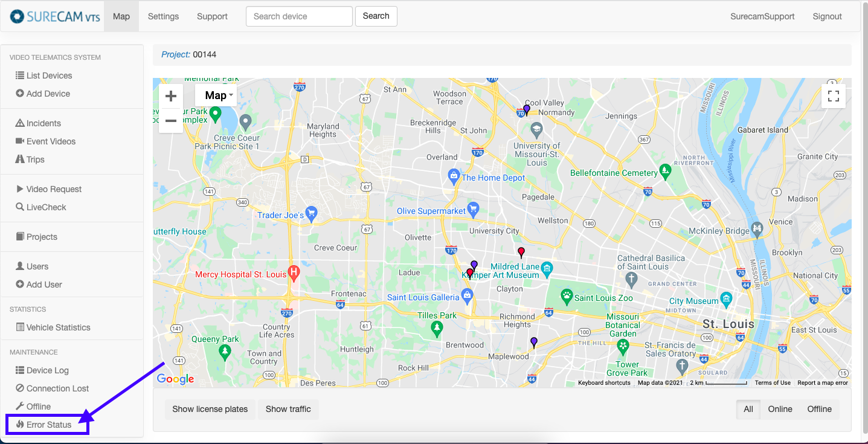Click the Error Status flame icon
The height and width of the screenshot is (444, 868).
point(20,425)
